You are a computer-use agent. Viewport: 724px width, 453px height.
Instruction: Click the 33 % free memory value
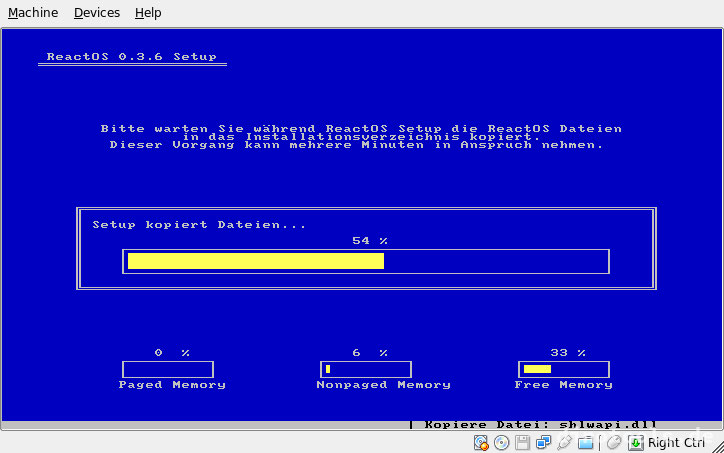(x=568, y=353)
